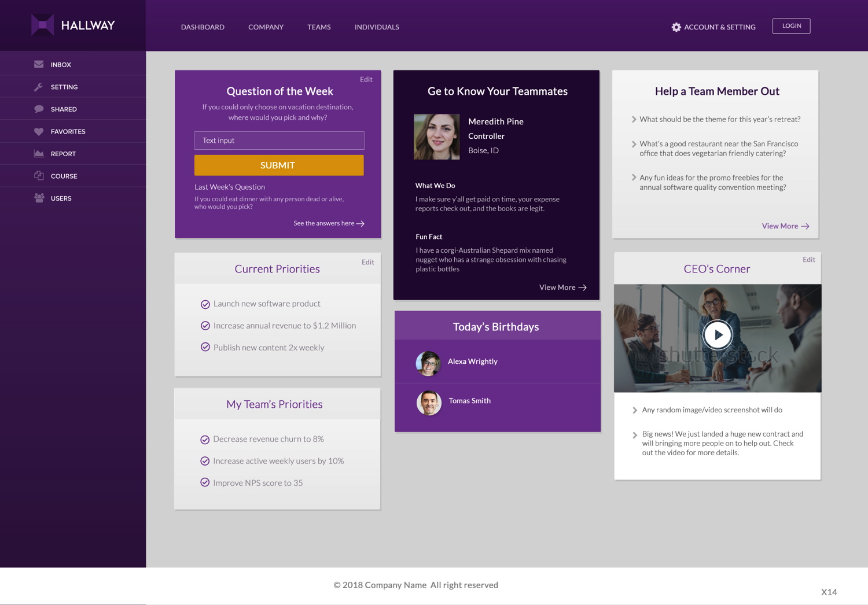Screen dimensions: 868x605
Task: Select the Setting wrench icon in sidebar
Action: [x=38, y=87]
